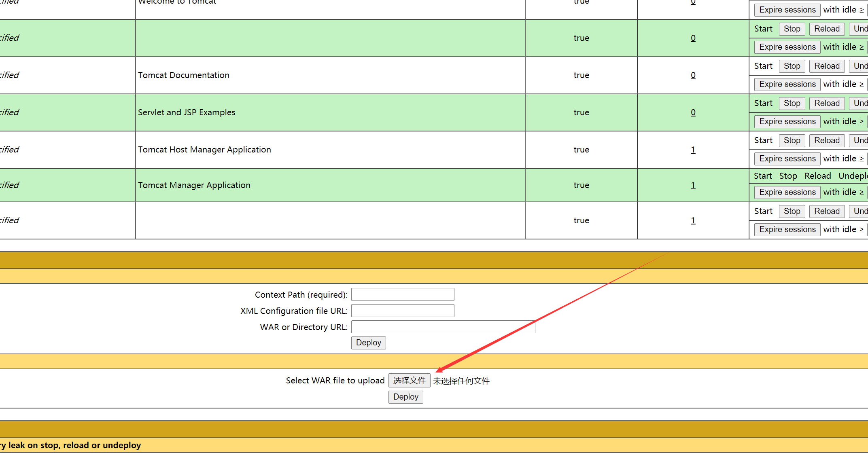This screenshot has height=457, width=868.
Task: Open sessions link for Tomcat Host Manager Application
Action: [x=693, y=150]
